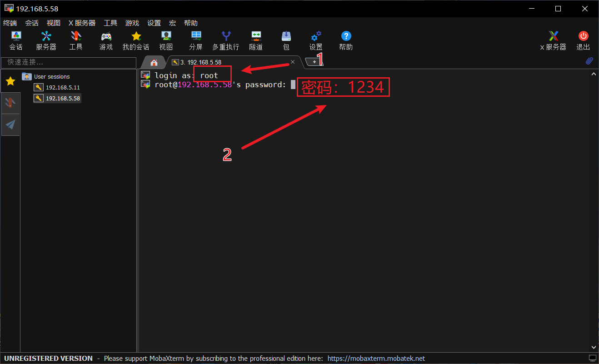This screenshot has width=599, height=364.
Task: Activate the 多重执行 MultiExec toolbar icon
Action: (226, 40)
